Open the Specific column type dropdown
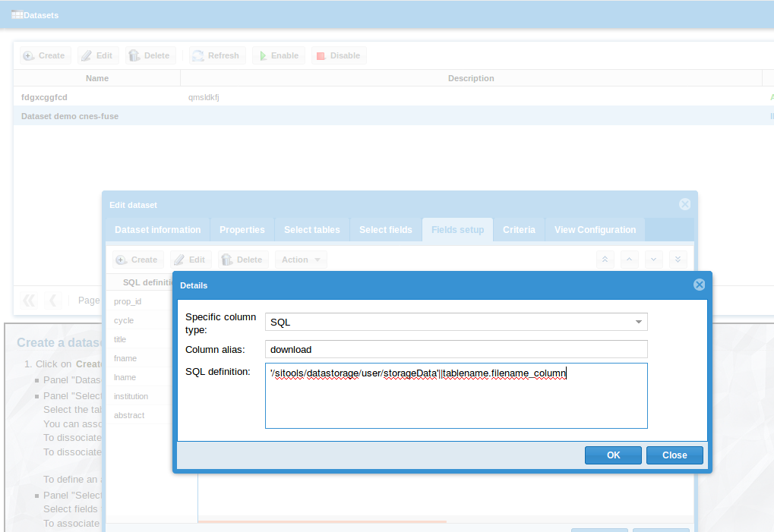 639,322
